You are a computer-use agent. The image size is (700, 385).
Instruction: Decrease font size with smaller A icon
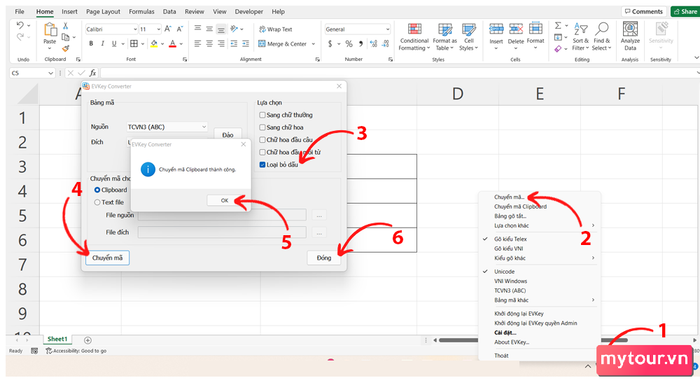coord(179,29)
